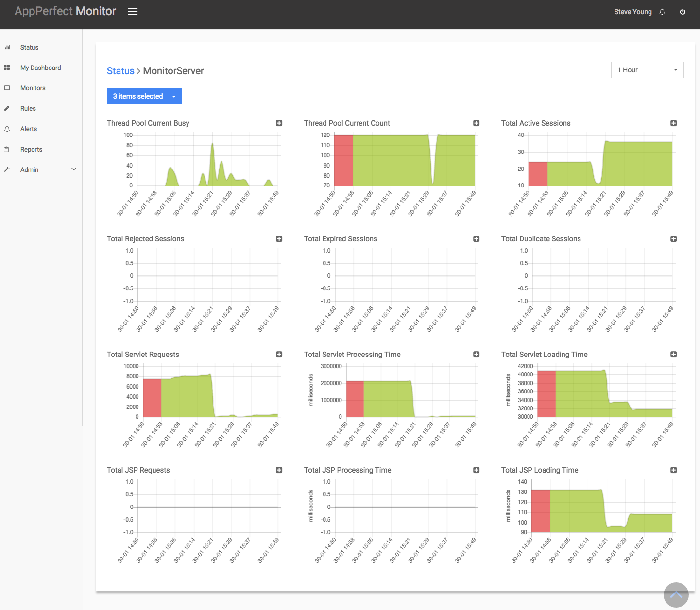Expand the Total Servlet Loading Time chart
The image size is (700, 610).
674,355
